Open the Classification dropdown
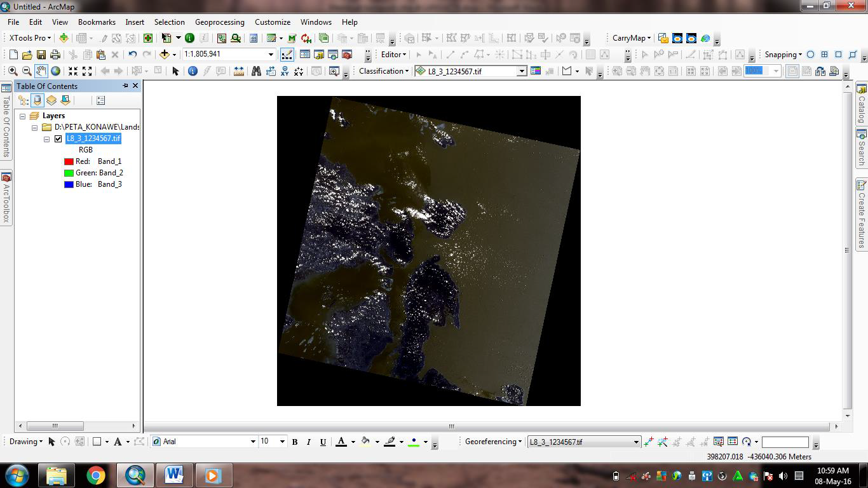 point(382,71)
